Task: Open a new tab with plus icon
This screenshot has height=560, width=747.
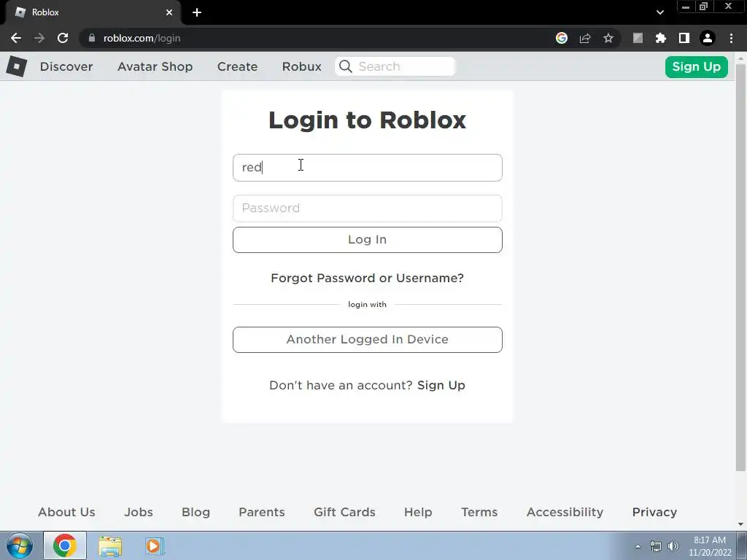Action: pyautogui.click(x=197, y=12)
